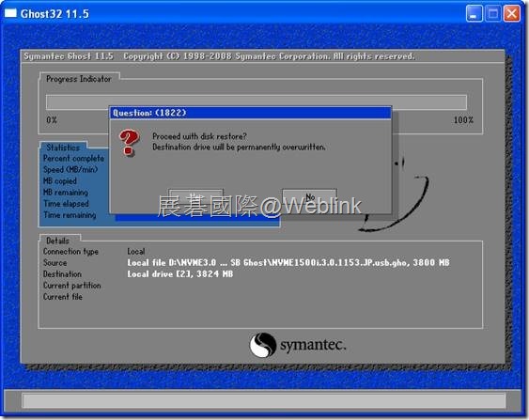Click the No button in the dialog
The height and width of the screenshot is (420, 529).
click(309, 197)
